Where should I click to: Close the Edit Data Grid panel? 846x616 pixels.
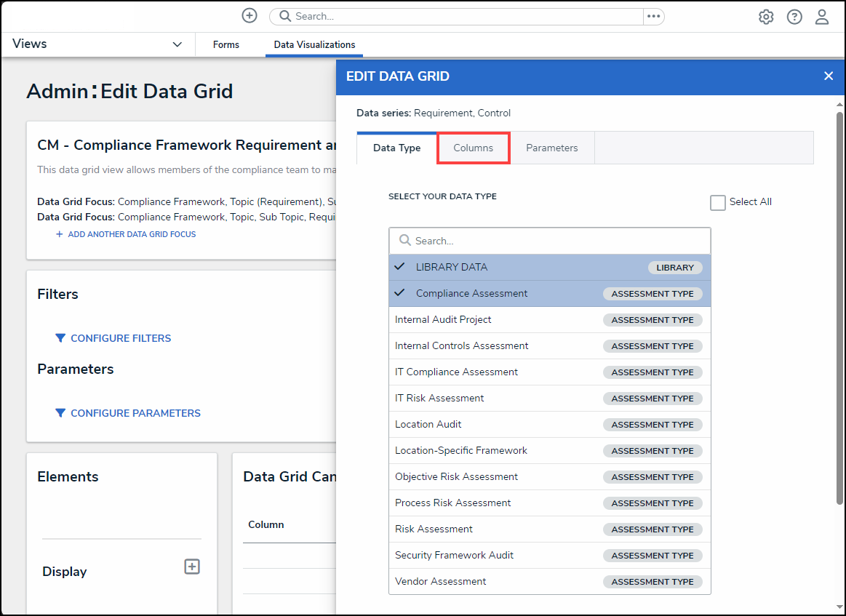click(828, 76)
